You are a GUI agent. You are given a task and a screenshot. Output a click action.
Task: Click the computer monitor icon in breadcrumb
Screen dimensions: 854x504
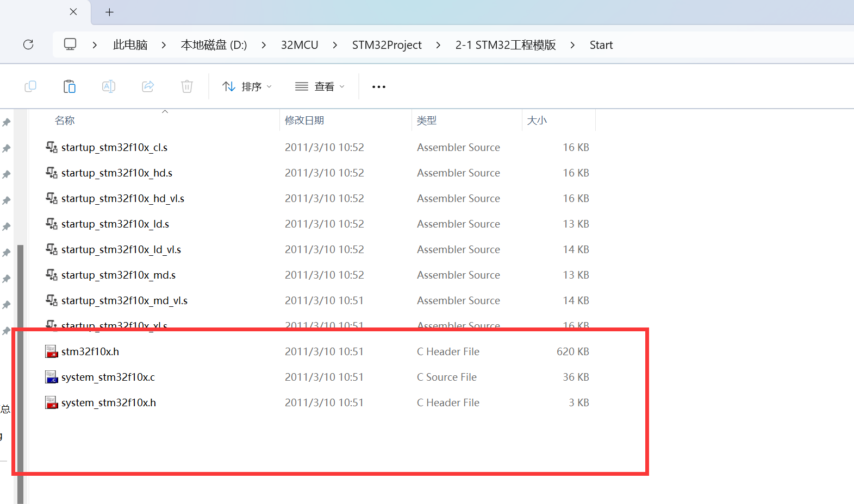pos(70,45)
